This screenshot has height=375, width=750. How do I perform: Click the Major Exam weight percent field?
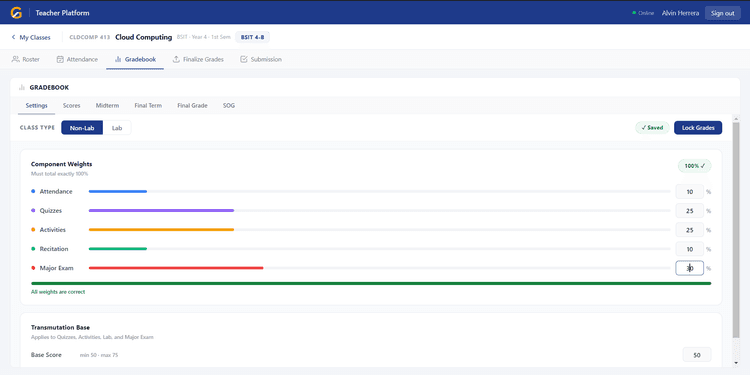[689, 268]
